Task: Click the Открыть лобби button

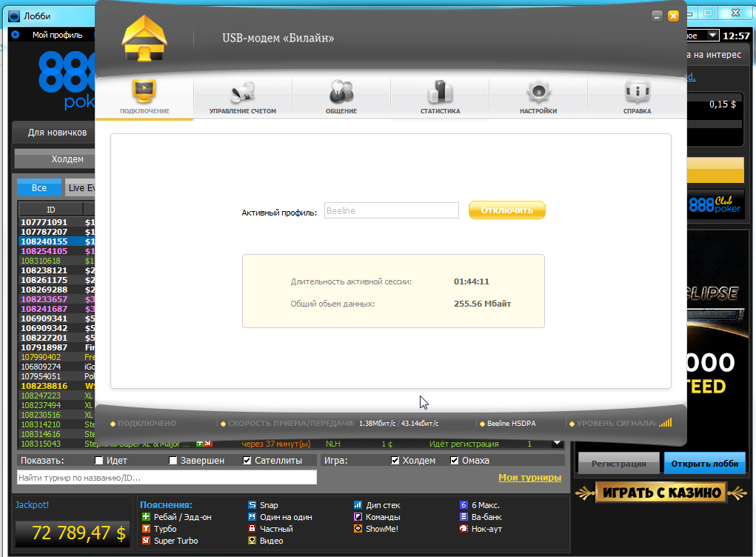Action: 704,464
